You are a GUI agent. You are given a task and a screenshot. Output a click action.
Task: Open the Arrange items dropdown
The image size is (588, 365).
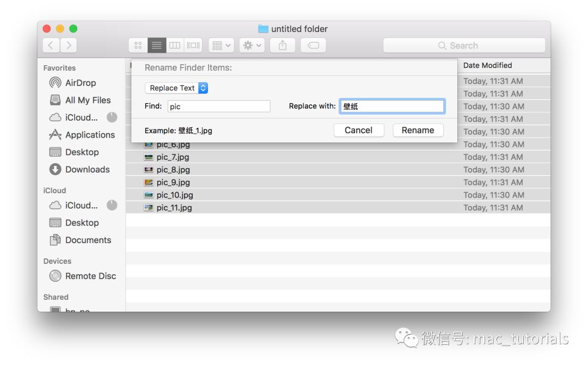(x=221, y=46)
